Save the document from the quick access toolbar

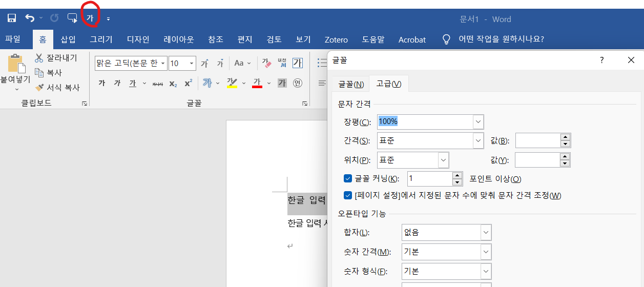pyautogui.click(x=12, y=18)
